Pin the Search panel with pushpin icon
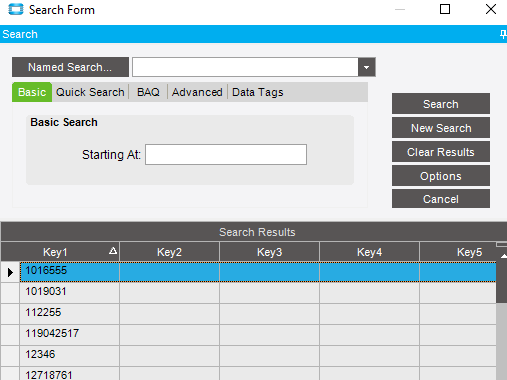Screen dimensions: 507x380 pos(503,34)
